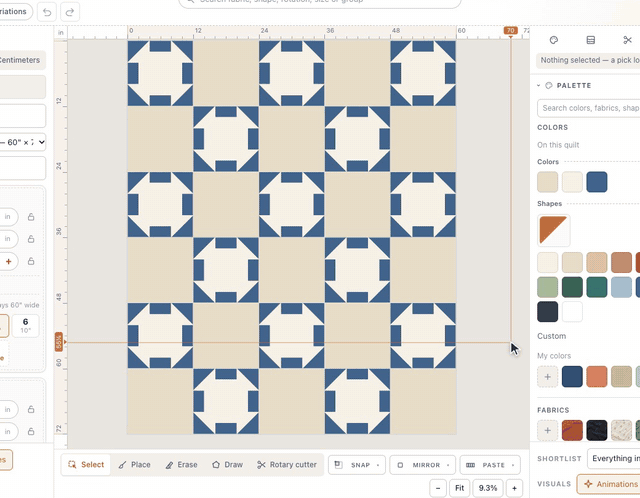
Task: Activate the Draw tool
Action: point(228,465)
